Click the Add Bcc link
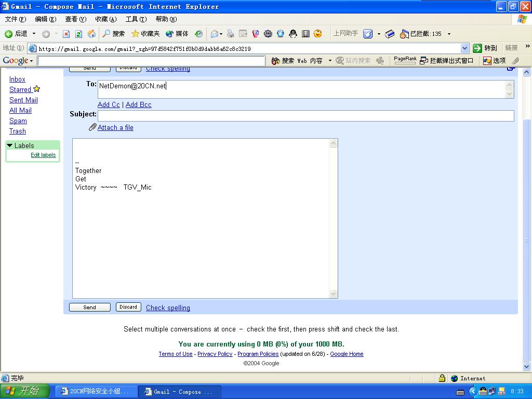The width and height of the screenshot is (532, 399). click(138, 104)
